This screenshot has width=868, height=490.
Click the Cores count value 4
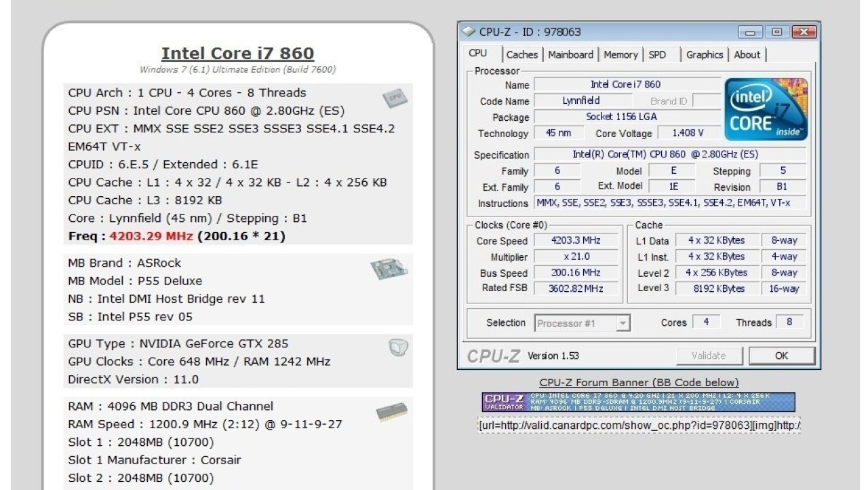coord(706,322)
